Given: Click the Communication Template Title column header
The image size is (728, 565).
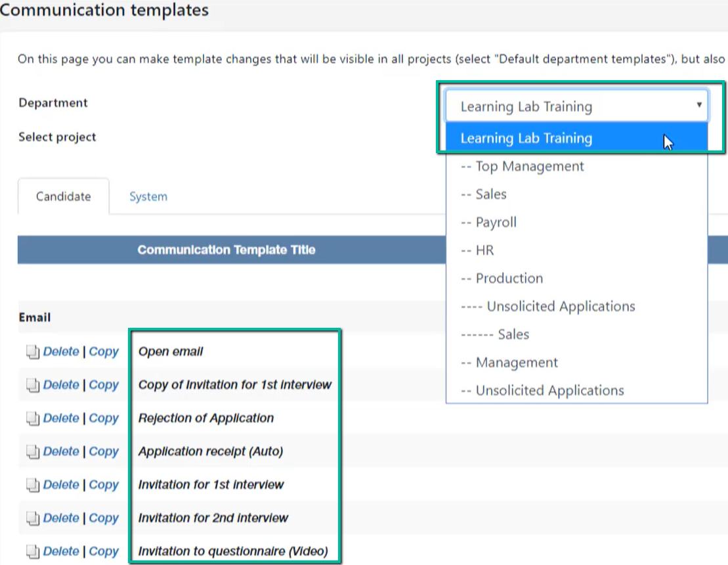Looking at the screenshot, I should click(x=226, y=250).
